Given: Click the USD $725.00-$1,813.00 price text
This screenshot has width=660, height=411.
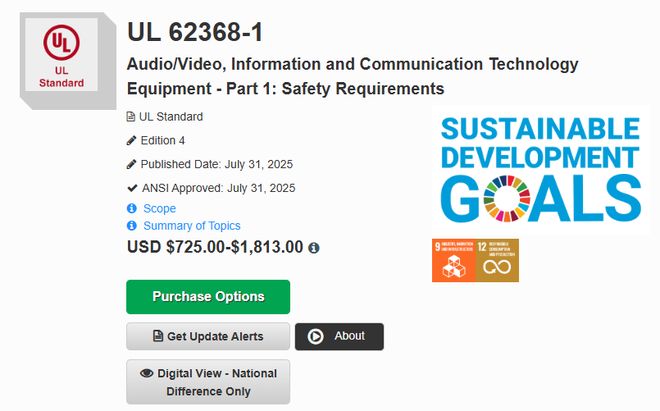Looking at the screenshot, I should point(215,246).
